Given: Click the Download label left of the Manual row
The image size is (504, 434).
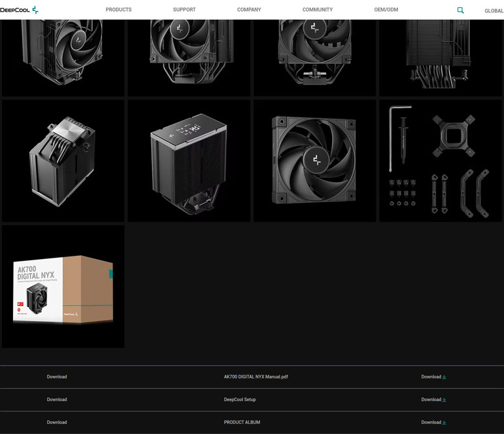Looking at the screenshot, I should (x=57, y=377).
